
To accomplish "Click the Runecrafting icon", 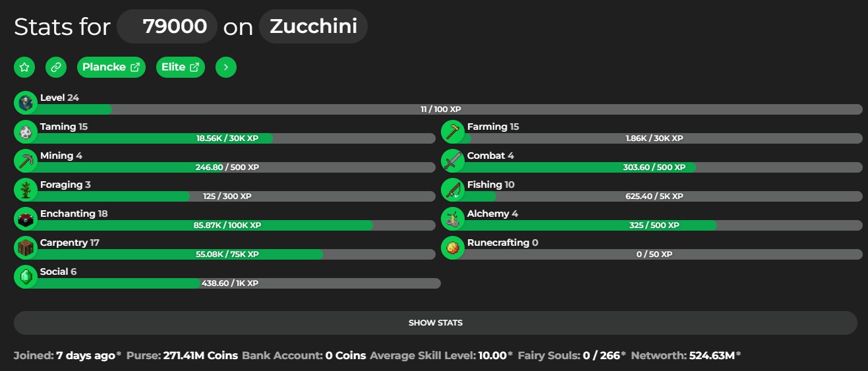I will (453, 248).
